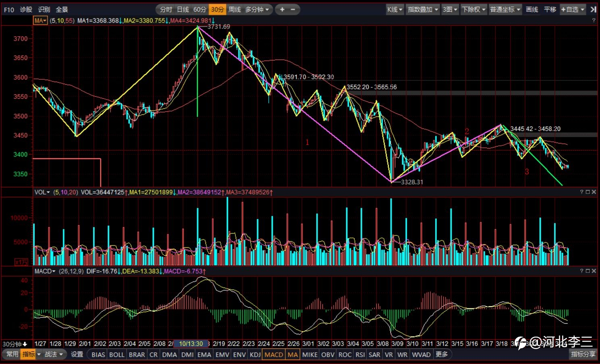This screenshot has width=600, height=364.
Task: Select the 30分 period tab
Action: coord(217,9)
